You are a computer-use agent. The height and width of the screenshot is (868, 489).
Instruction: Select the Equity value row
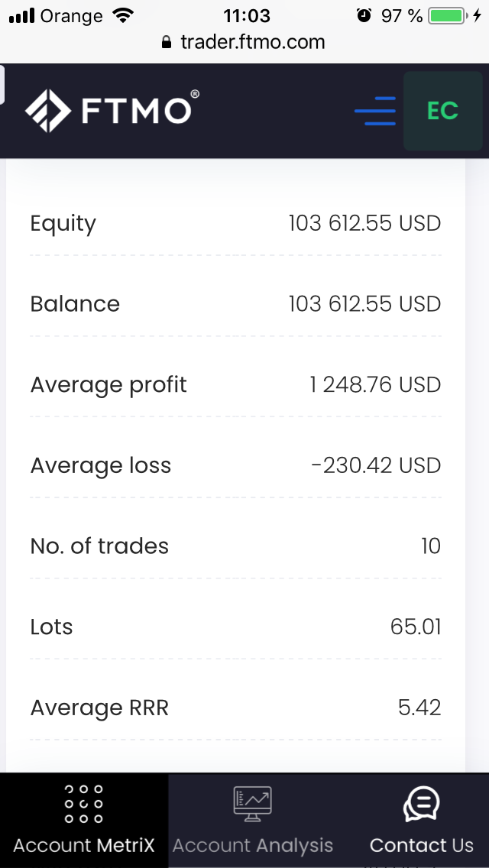235,224
